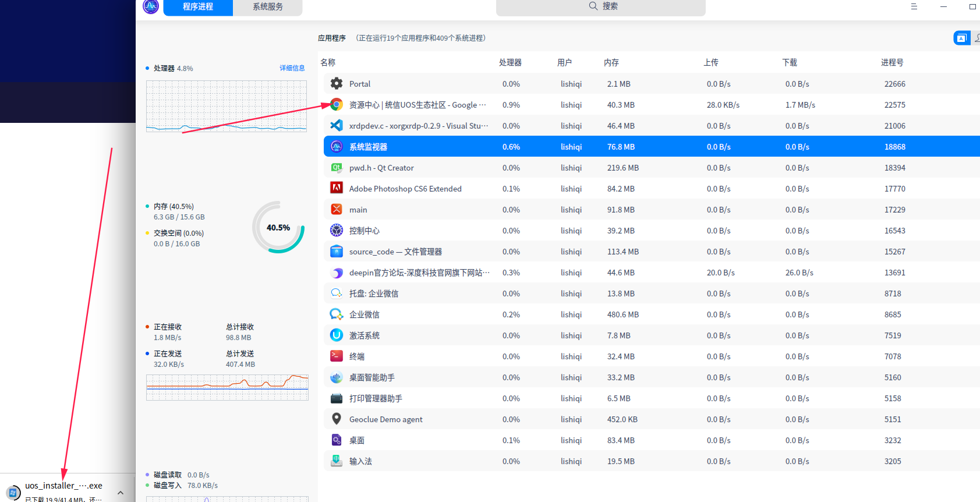Select the Qt Creator process icon
Screen dimensions: 980x502
pyautogui.click(x=337, y=167)
